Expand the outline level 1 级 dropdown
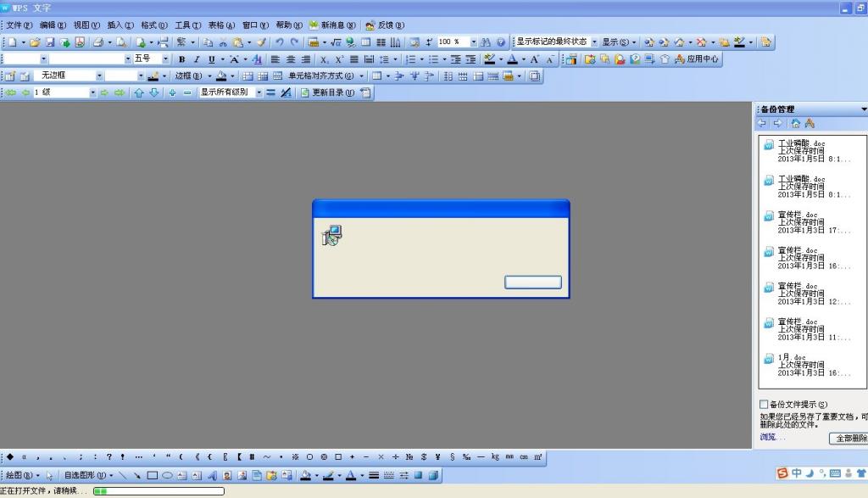This screenshot has width=868, height=498. pyautogui.click(x=92, y=92)
